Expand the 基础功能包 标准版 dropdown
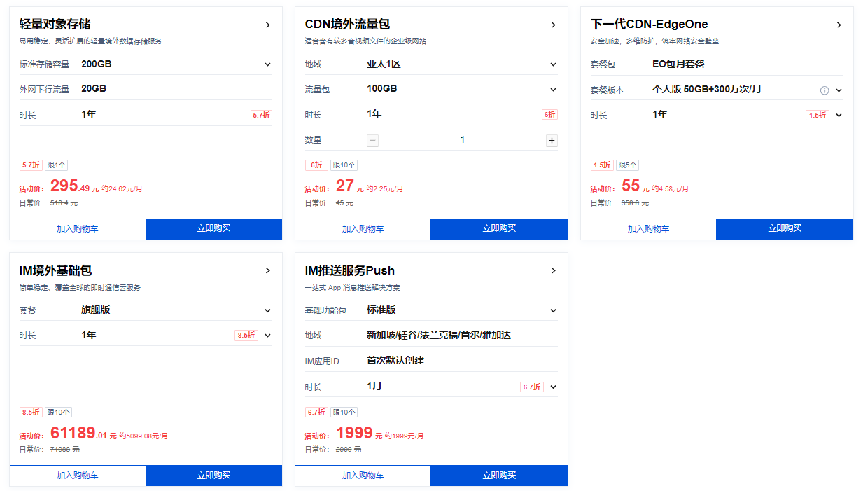Image resolution: width=868 pixels, height=491 pixels. (x=553, y=310)
